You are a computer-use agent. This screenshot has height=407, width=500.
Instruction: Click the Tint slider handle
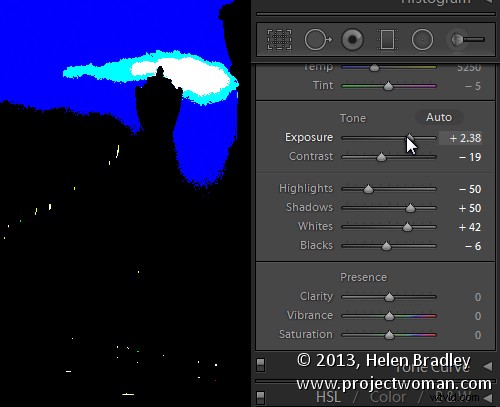pyautogui.click(x=388, y=86)
